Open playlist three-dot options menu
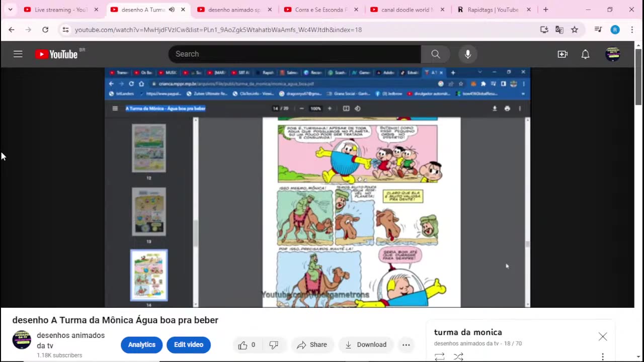The width and height of the screenshot is (644, 362). [x=603, y=356]
